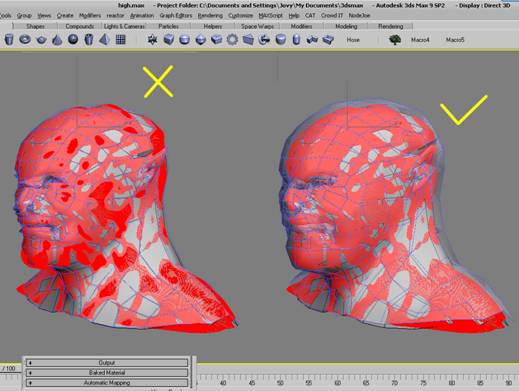519x391 pixels.
Task: Open the CAT menu
Action: 310,16
